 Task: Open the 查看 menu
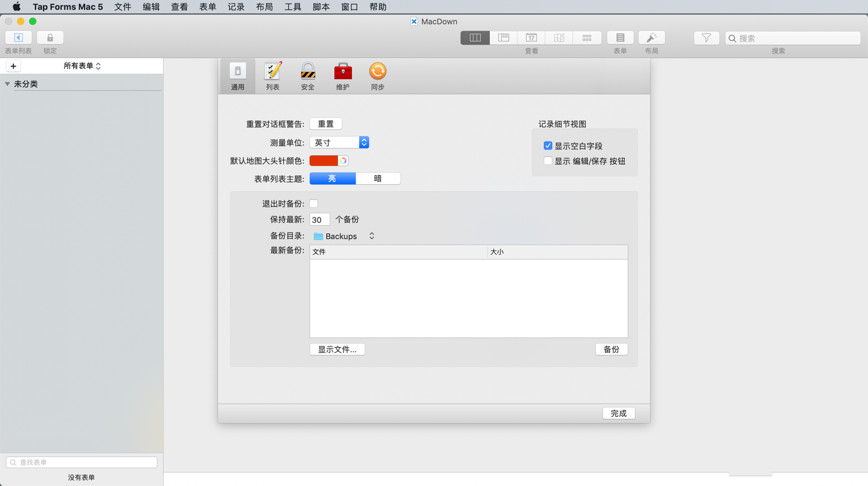pyautogui.click(x=179, y=7)
